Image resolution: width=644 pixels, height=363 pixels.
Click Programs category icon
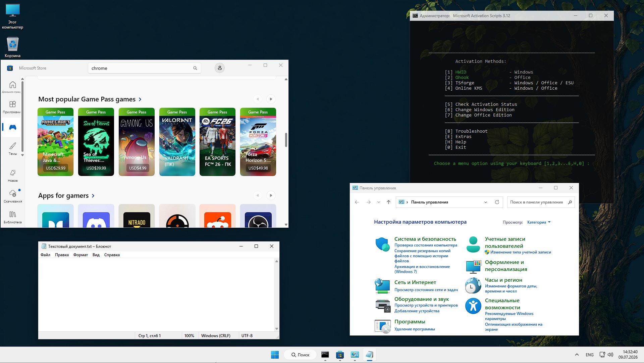pyautogui.click(x=382, y=326)
